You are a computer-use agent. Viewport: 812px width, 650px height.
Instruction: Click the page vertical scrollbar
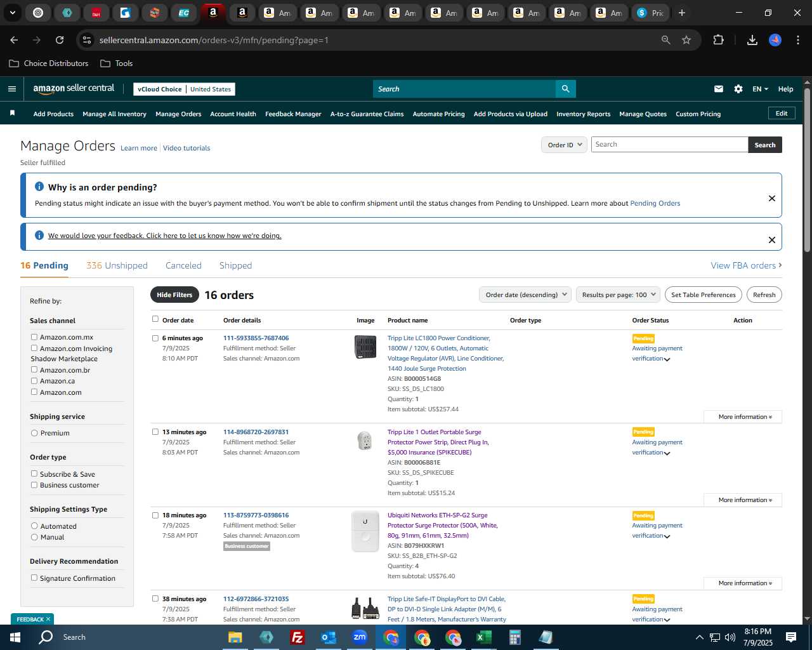(x=807, y=170)
